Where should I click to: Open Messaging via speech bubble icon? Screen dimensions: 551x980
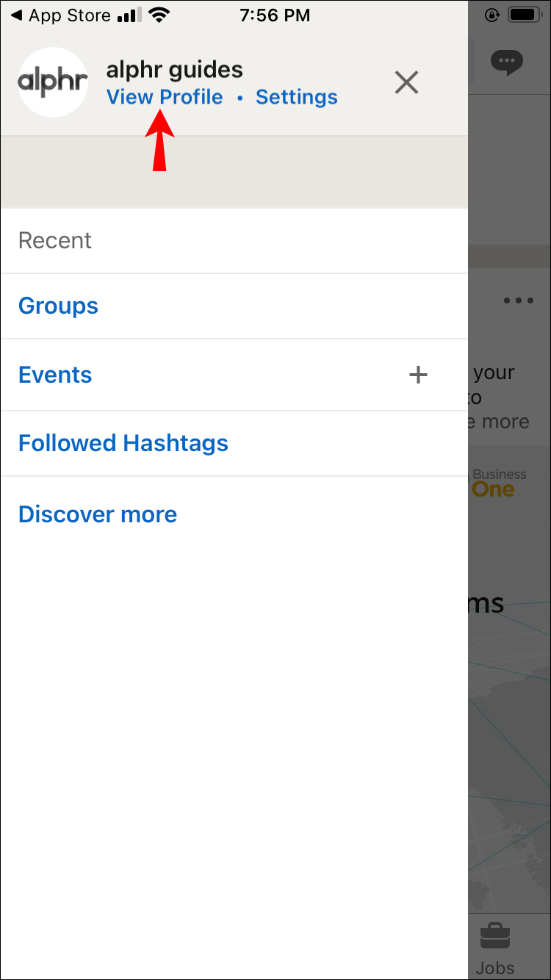click(507, 62)
